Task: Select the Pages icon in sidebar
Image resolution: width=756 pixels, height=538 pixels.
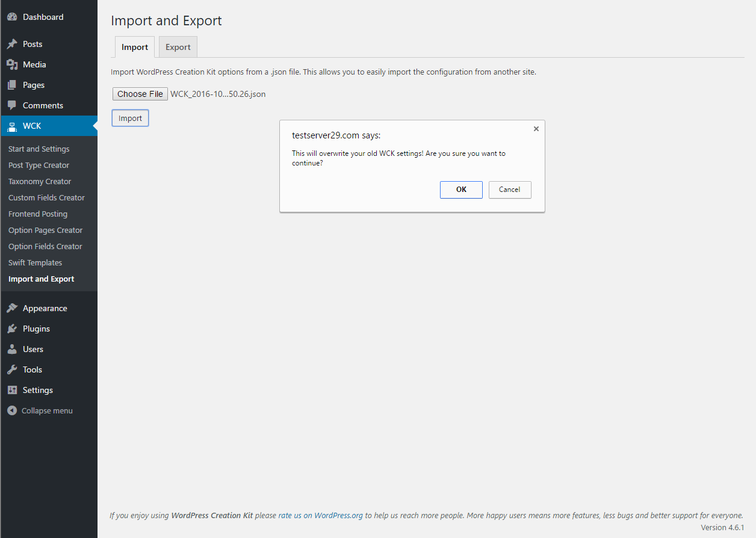Action: (12, 84)
